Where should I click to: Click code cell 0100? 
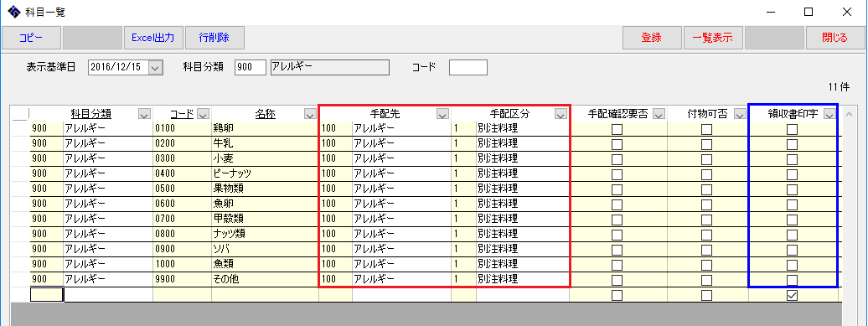pyautogui.click(x=182, y=128)
